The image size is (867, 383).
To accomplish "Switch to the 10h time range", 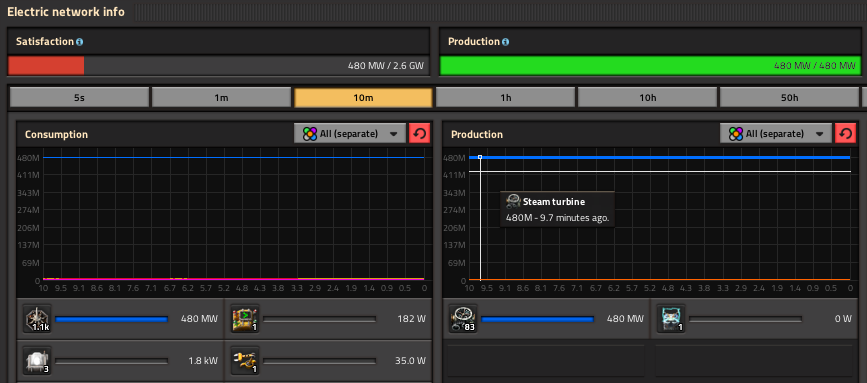I will [647, 98].
